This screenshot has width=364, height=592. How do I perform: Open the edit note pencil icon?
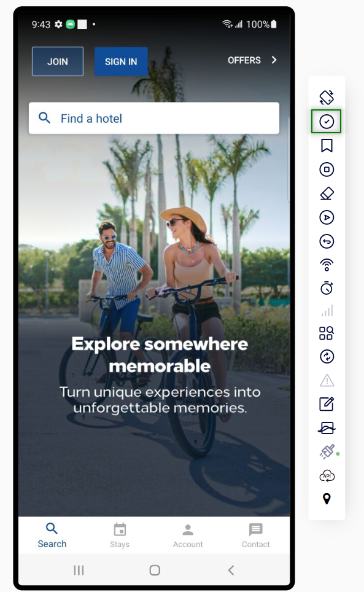[327, 403]
